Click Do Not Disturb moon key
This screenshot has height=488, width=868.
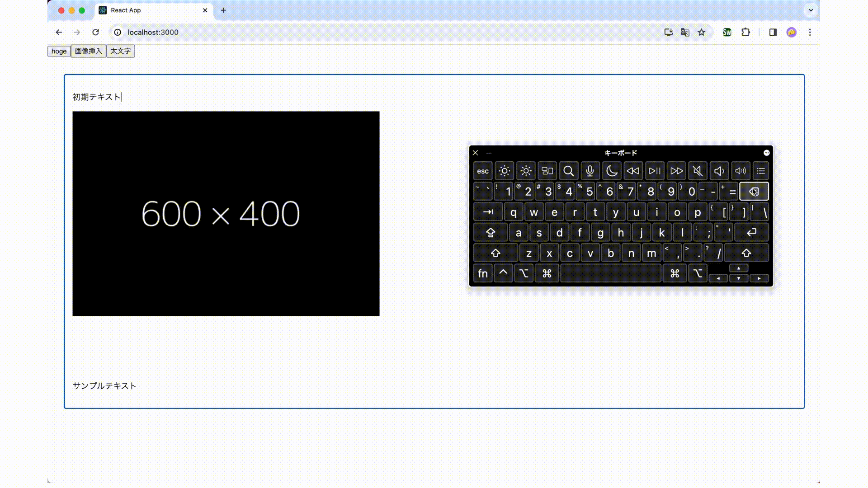(612, 171)
